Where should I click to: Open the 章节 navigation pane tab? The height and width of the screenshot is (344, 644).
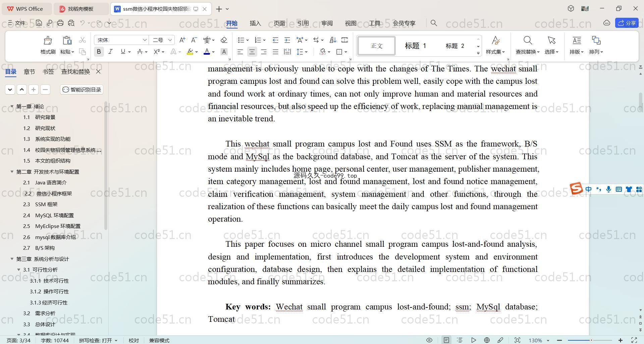tap(30, 71)
